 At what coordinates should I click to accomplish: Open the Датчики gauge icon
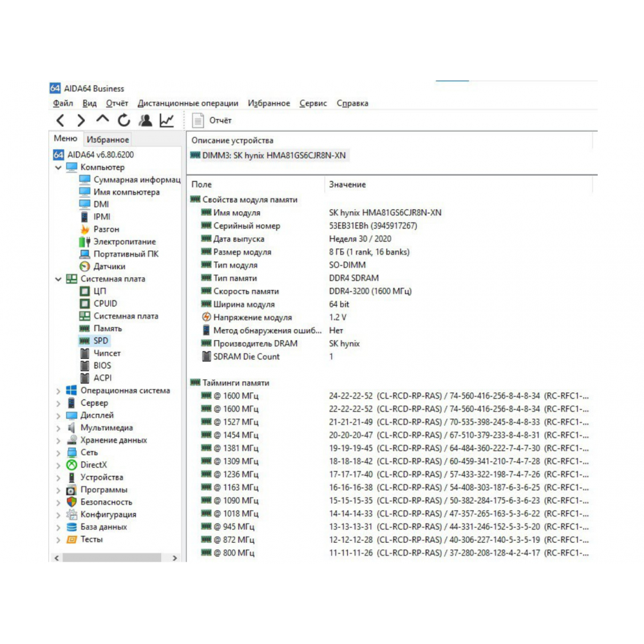(84, 266)
